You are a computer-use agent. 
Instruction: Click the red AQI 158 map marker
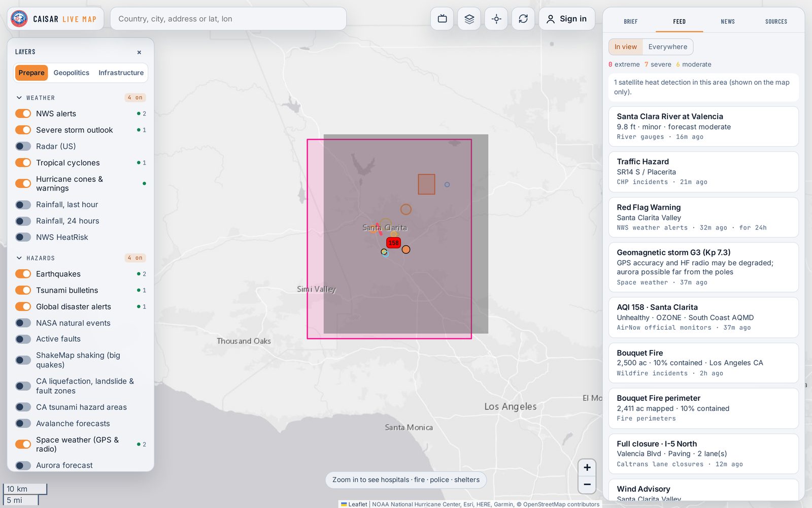pyautogui.click(x=394, y=243)
